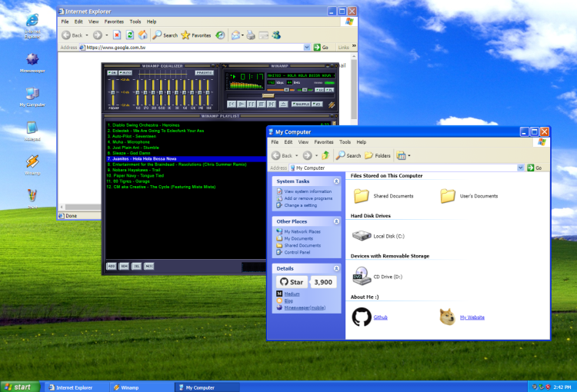Select the Shared Documents folder icon

click(x=361, y=196)
